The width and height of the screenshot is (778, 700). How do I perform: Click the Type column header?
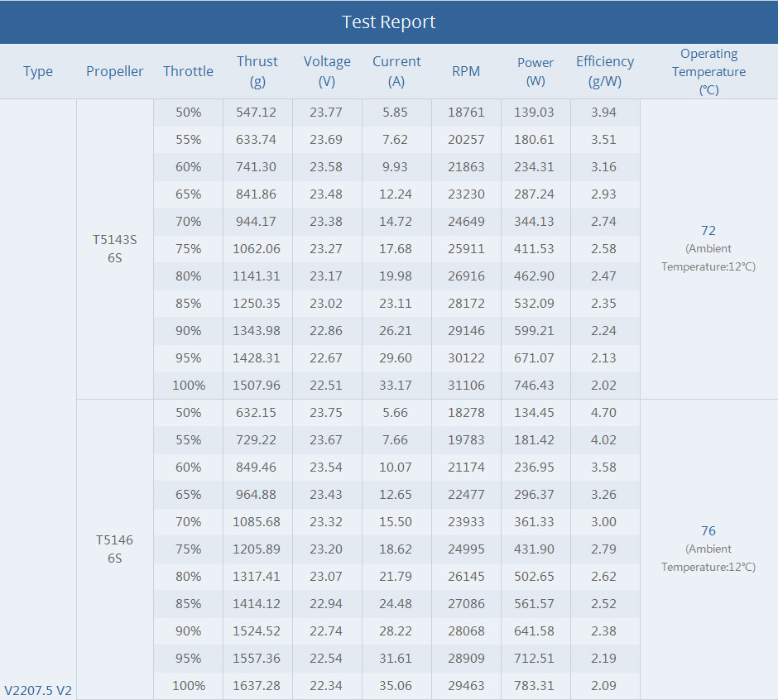coord(38,71)
